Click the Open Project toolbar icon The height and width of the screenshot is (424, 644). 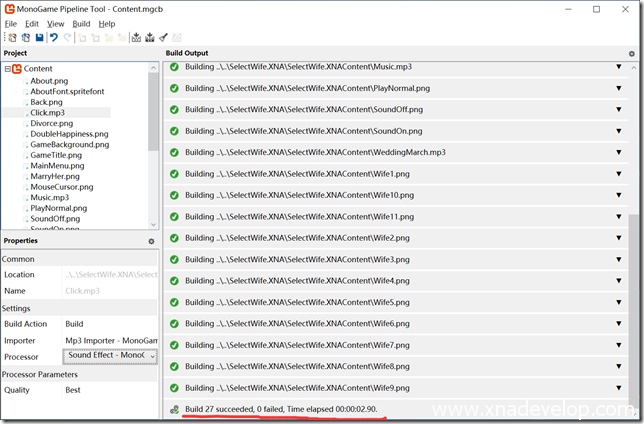click(x=24, y=37)
